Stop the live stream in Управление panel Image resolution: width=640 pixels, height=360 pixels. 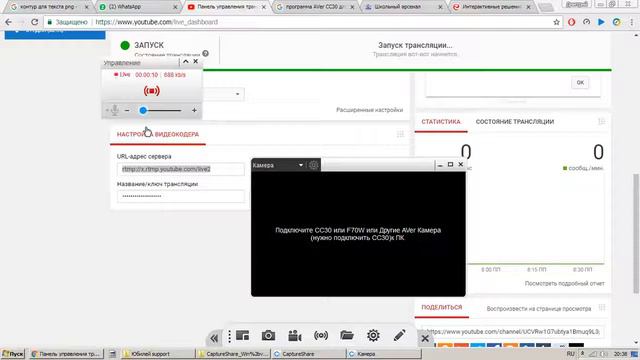tap(151, 91)
